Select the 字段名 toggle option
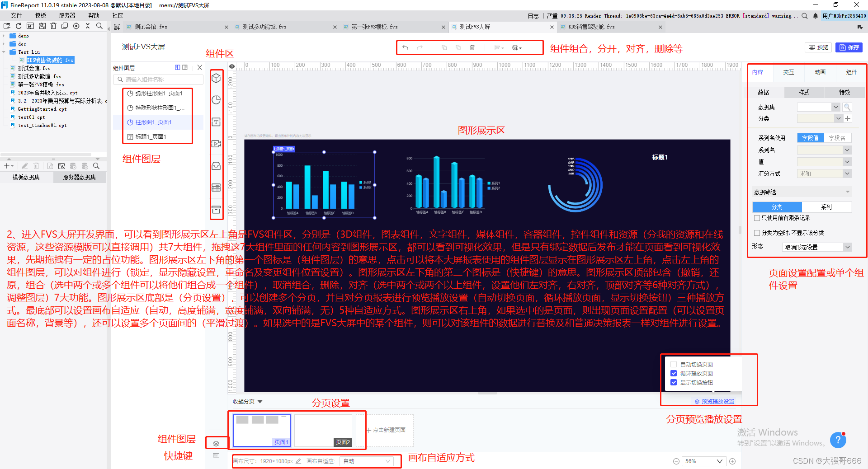868x469 pixels. (x=837, y=138)
